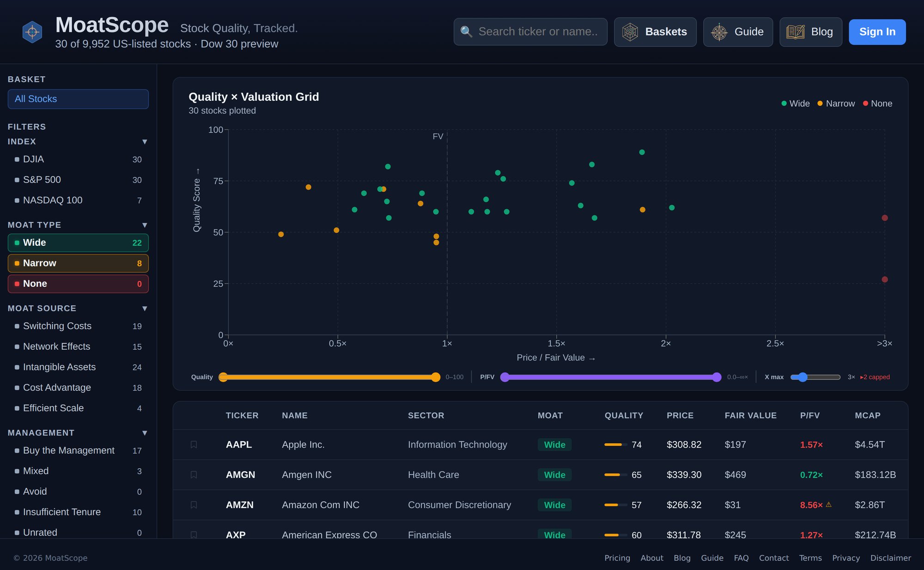
Task: Sort table by Fair Value column
Action: [x=750, y=415]
